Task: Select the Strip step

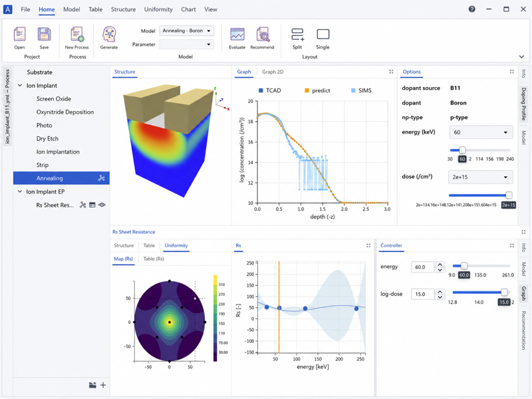Action: [x=43, y=165]
